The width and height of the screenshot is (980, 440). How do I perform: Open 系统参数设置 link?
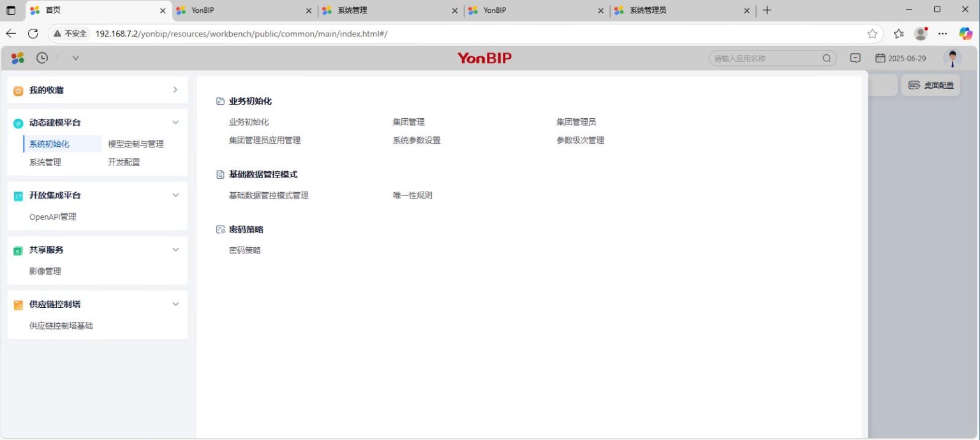pos(417,140)
